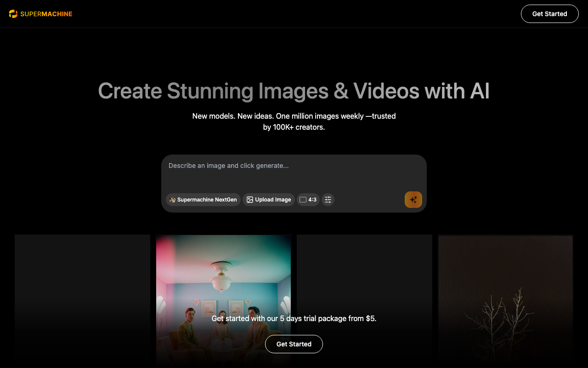Click the 100K+ creators subtitle text
The height and width of the screenshot is (368, 588).
click(294, 127)
